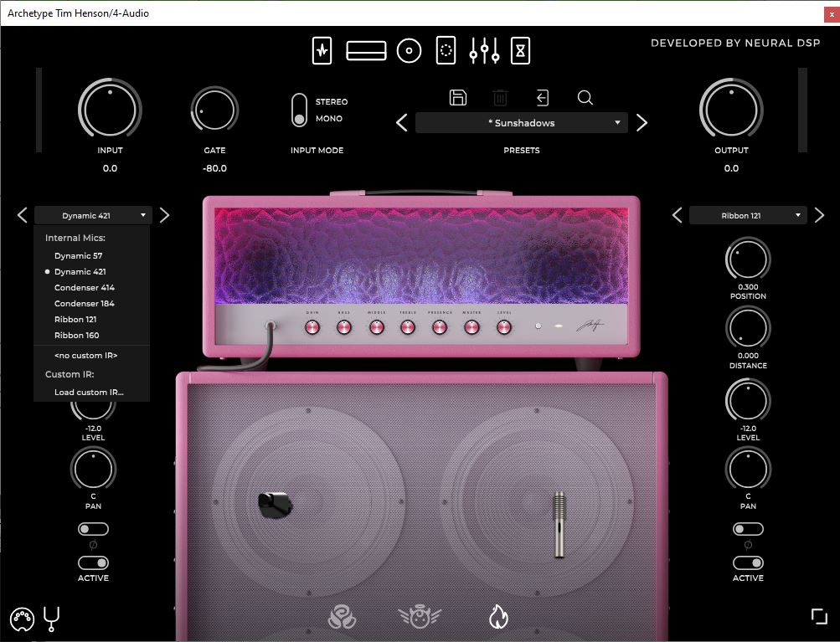This screenshot has width=840, height=642.
Task: Toggle the left mic ACTIVE switch
Action: click(93, 562)
